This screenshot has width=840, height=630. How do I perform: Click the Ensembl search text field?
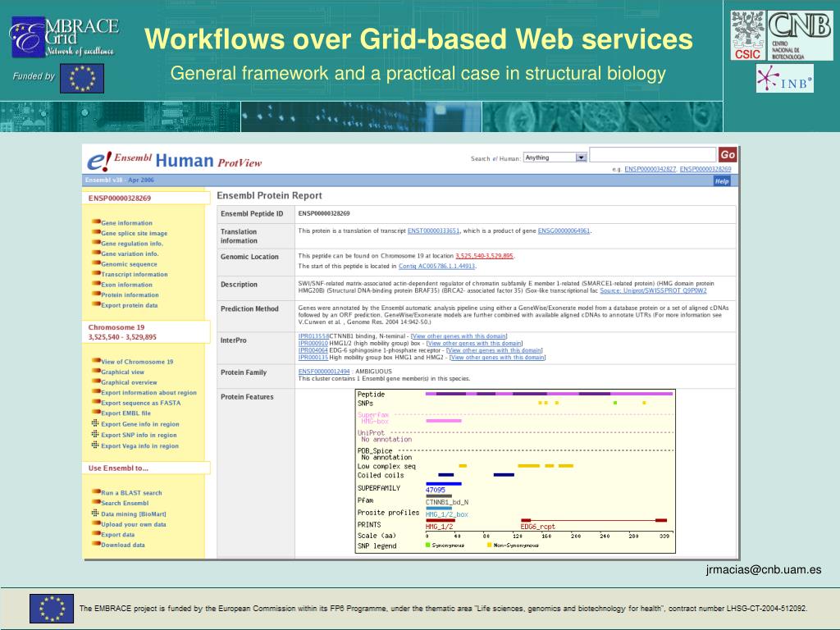[x=652, y=155]
